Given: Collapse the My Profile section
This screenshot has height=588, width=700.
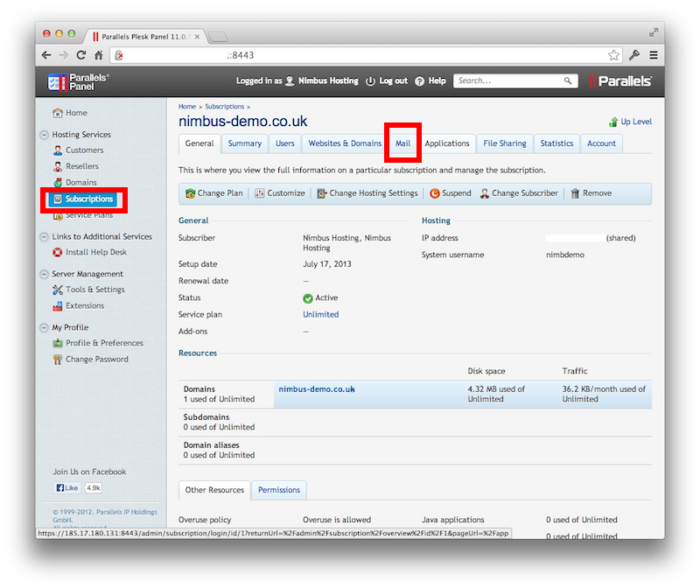Looking at the screenshot, I should tap(45, 328).
